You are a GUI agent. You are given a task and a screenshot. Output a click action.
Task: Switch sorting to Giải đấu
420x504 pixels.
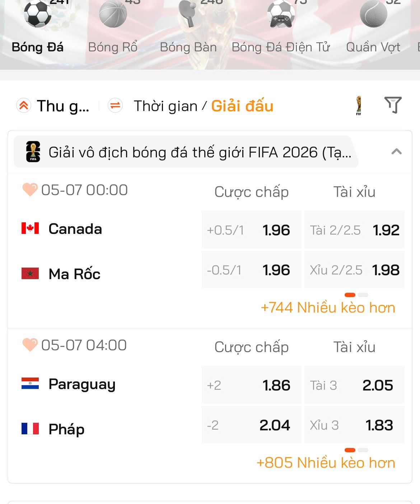click(242, 106)
